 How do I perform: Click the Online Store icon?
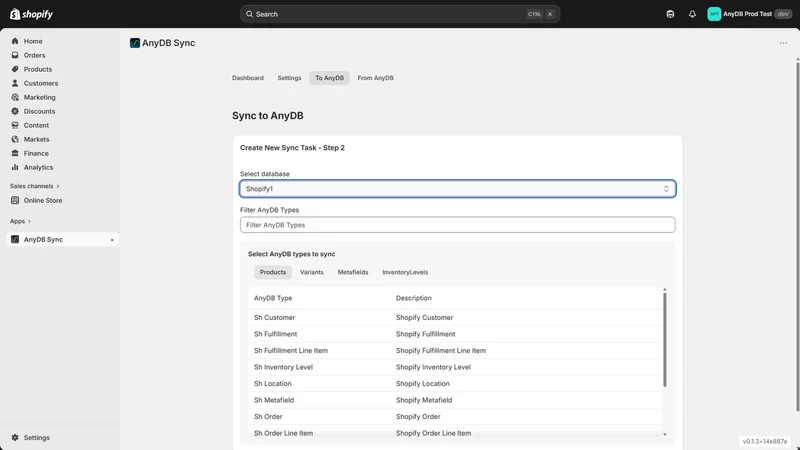coord(15,201)
